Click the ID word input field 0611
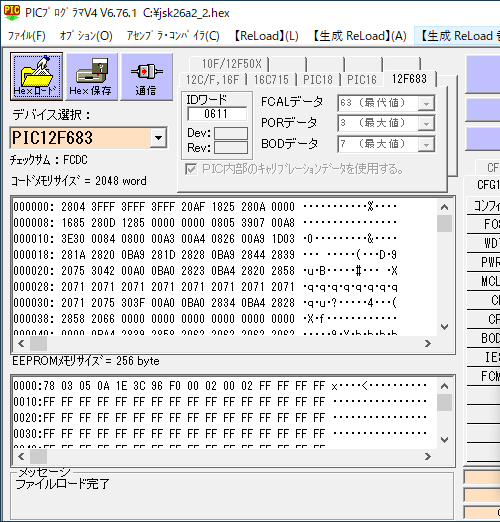The width and height of the screenshot is (500, 522). (x=217, y=114)
